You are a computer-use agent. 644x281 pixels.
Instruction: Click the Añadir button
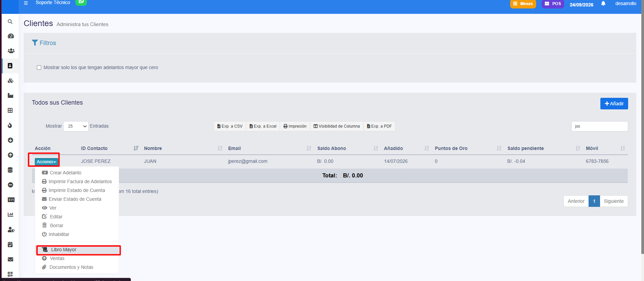coord(614,104)
